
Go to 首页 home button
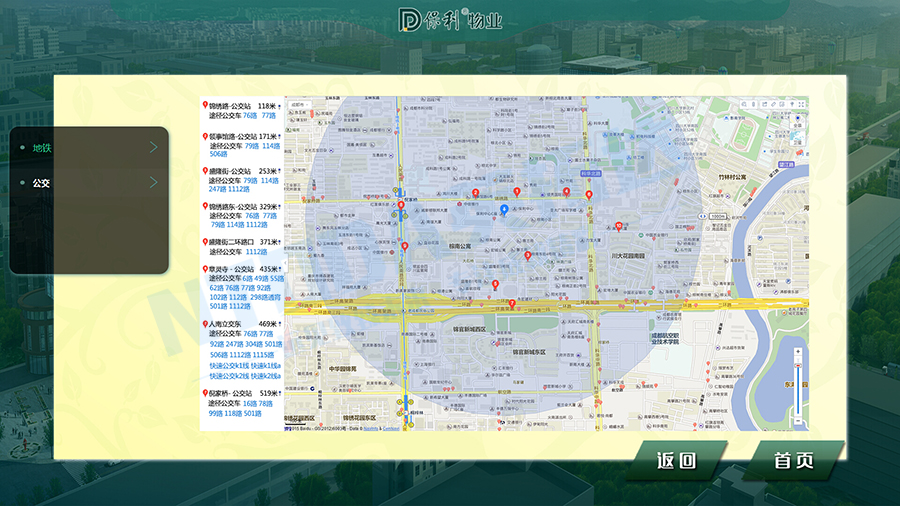pyautogui.click(x=794, y=460)
